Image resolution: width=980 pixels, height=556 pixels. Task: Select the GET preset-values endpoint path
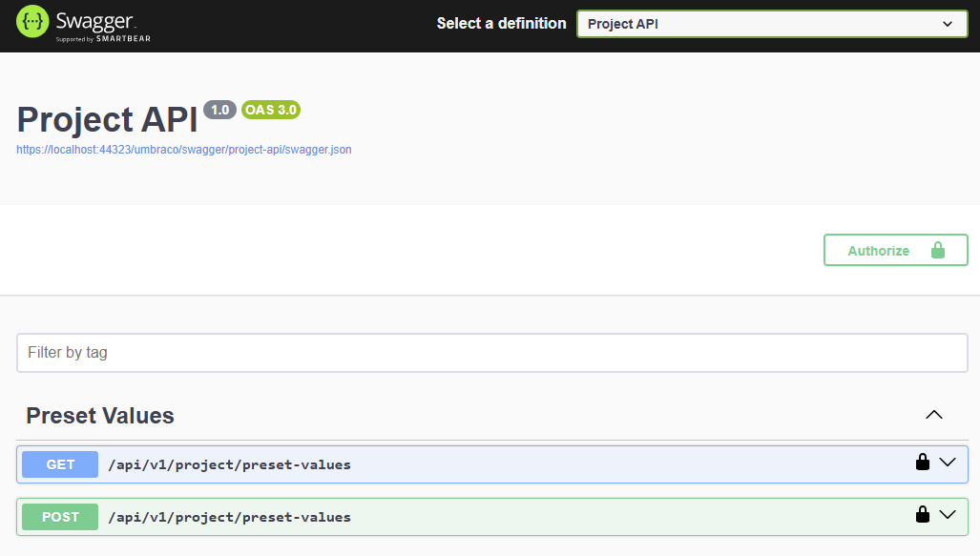pos(229,465)
